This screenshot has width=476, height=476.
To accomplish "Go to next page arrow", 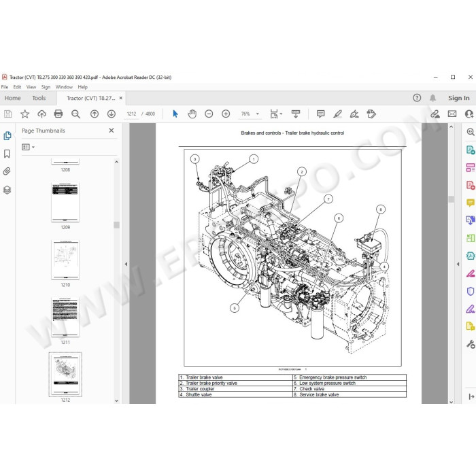I will 112,114.
